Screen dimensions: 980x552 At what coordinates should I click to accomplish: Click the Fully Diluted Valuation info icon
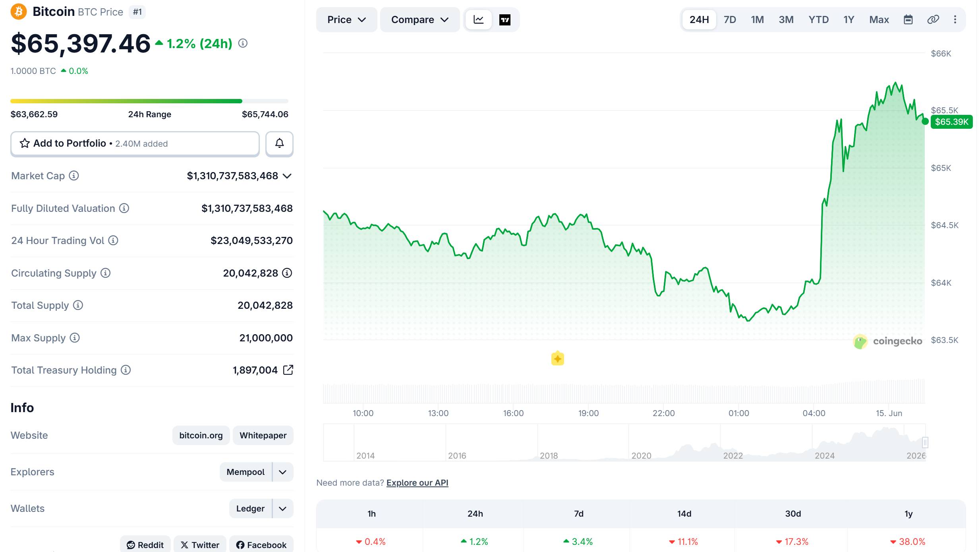tap(124, 208)
